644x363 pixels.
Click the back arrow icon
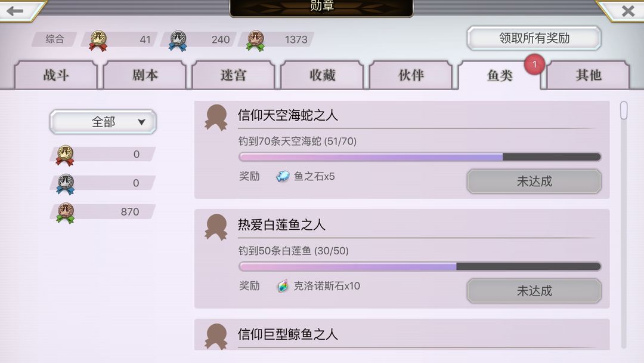point(15,11)
